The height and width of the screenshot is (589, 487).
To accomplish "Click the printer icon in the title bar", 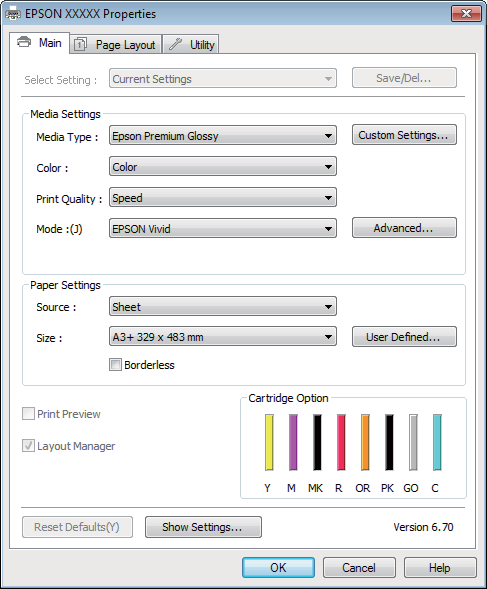I will click(13, 13).
